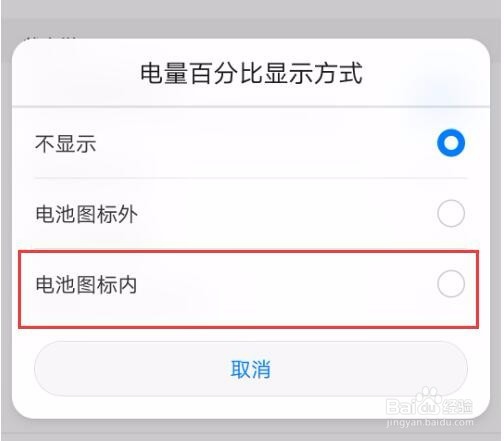Click the 电池图标外 option label
Viewport: 504px width, 441px height.
86,214
